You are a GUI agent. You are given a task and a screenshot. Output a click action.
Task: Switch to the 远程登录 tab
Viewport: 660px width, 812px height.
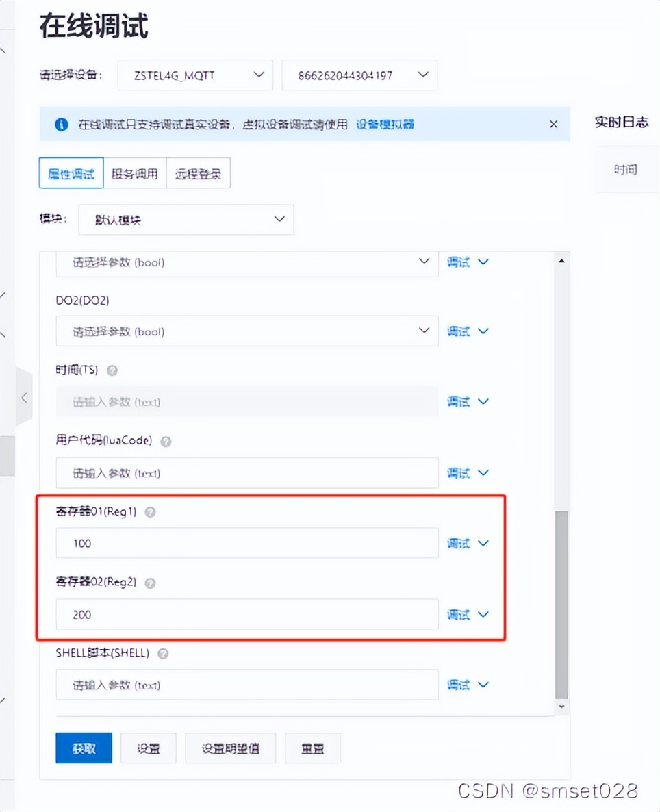click(x=198, y=173)
